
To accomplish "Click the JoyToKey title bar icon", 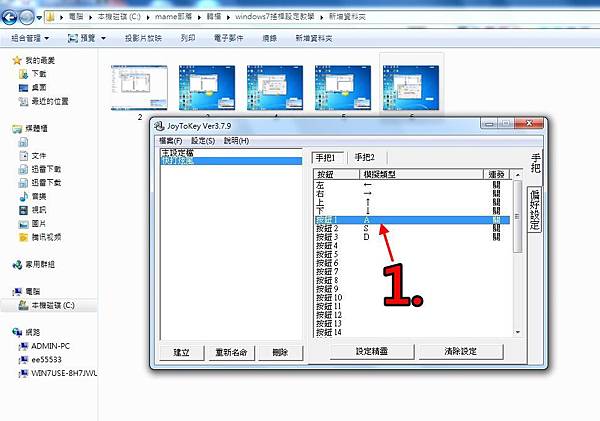I will click(159, 126).
